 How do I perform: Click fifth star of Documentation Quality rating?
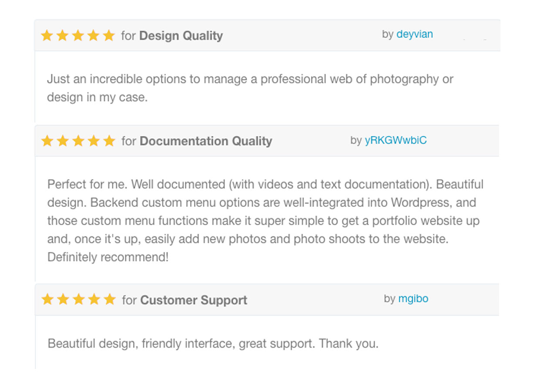pos(109,141)
